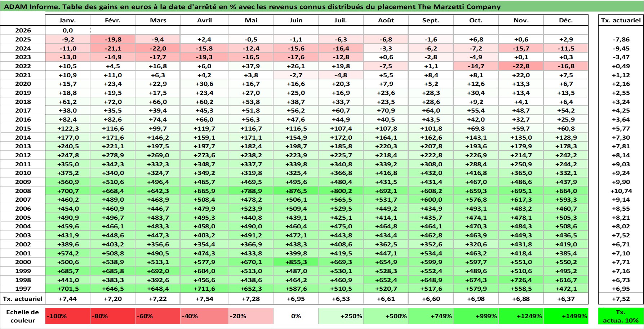Image resolution: width=644 pixels, height=329 pixels.
Task: Click the 'Tx. actuariel' bottom row label
Action: coord(23,299)
